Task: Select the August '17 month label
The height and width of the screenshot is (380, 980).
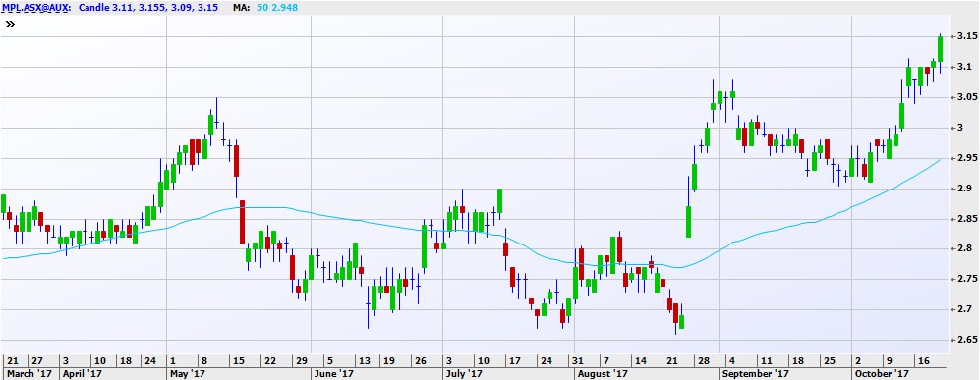Action: [603, 373]
